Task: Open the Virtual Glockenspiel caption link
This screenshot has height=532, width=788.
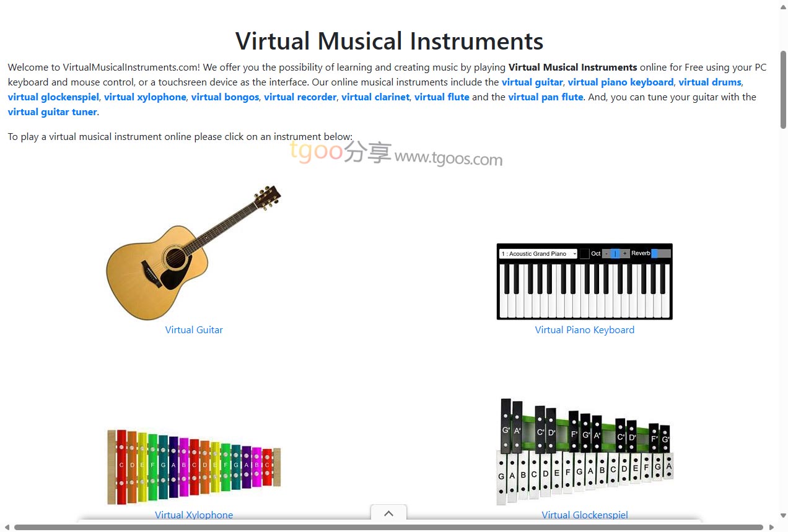Action: [x=584, y=515]
